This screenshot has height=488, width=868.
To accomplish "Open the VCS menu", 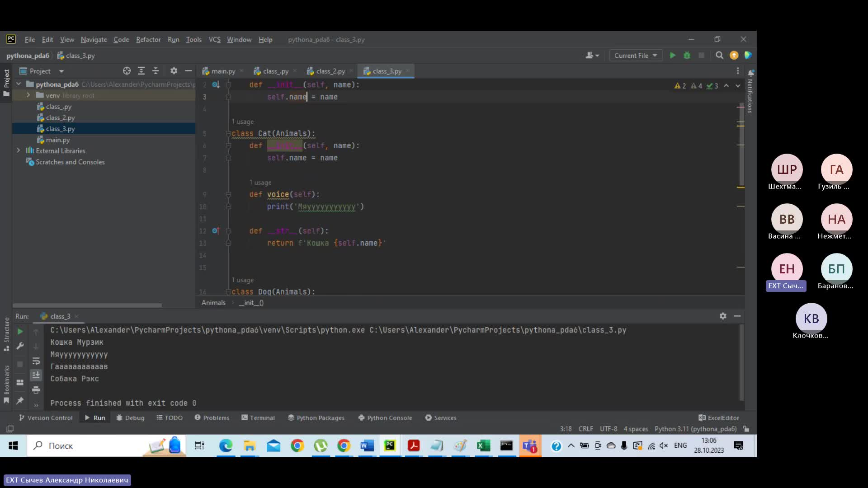I will (214, 40).
